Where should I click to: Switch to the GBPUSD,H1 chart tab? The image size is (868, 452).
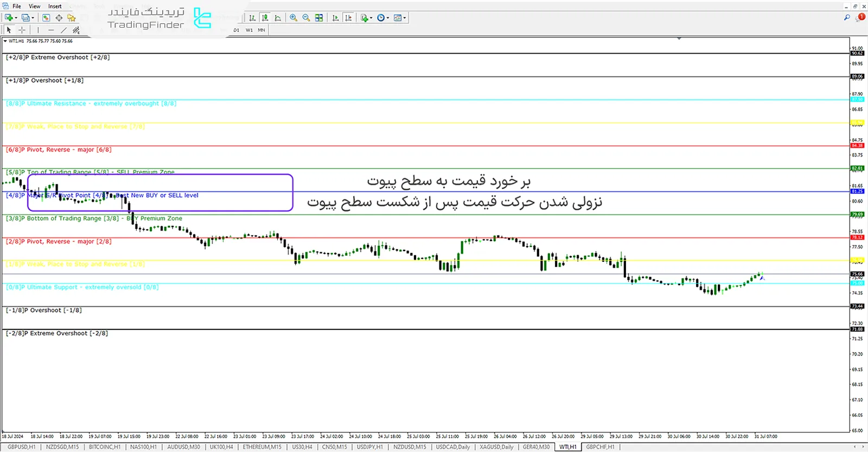pos(22,447)
